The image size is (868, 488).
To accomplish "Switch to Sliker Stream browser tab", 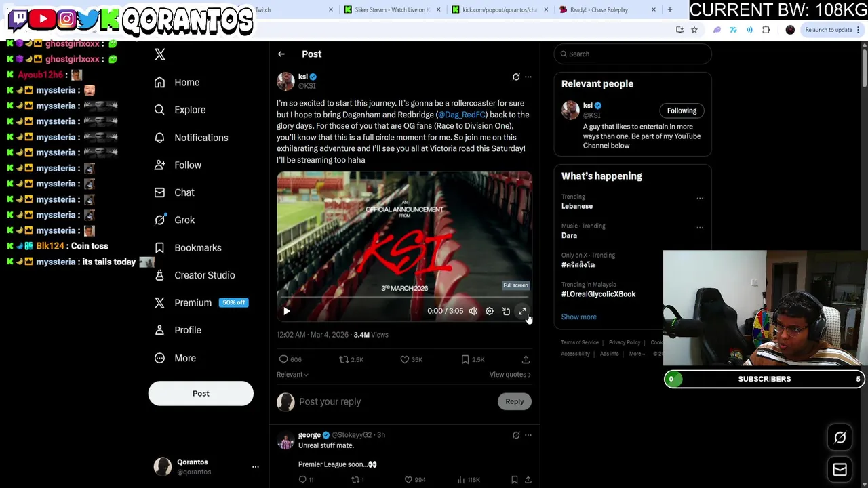I will click(393, 9).
